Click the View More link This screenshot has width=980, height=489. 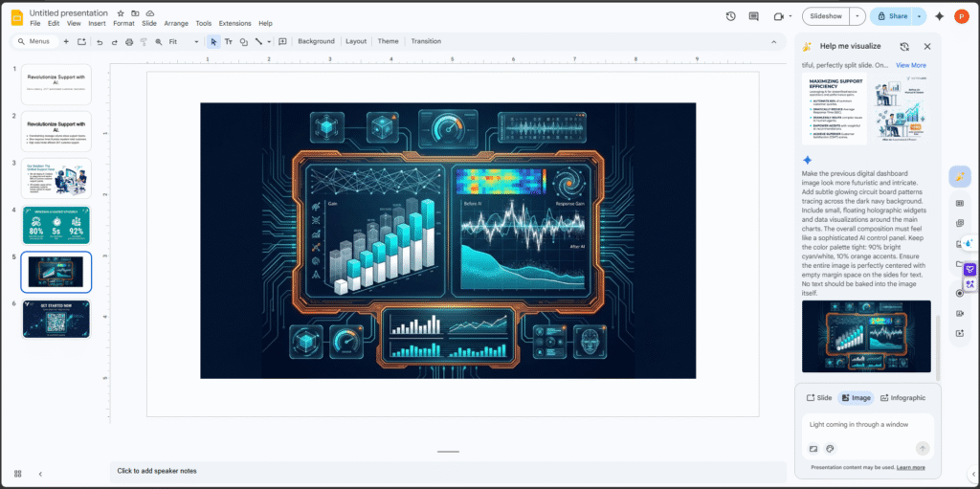[x=910, y=65]
